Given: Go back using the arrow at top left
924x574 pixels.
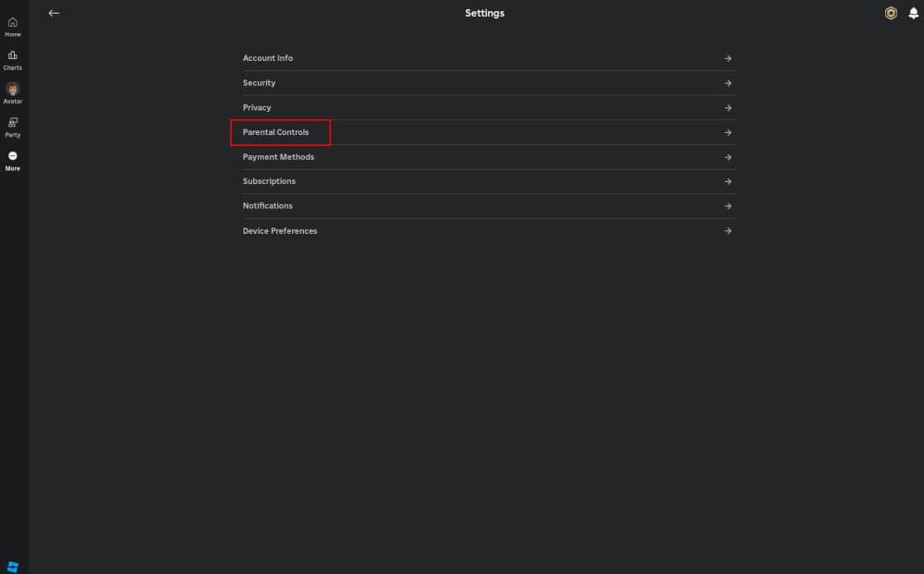Looking at the screenshot, I should (54, 13).
